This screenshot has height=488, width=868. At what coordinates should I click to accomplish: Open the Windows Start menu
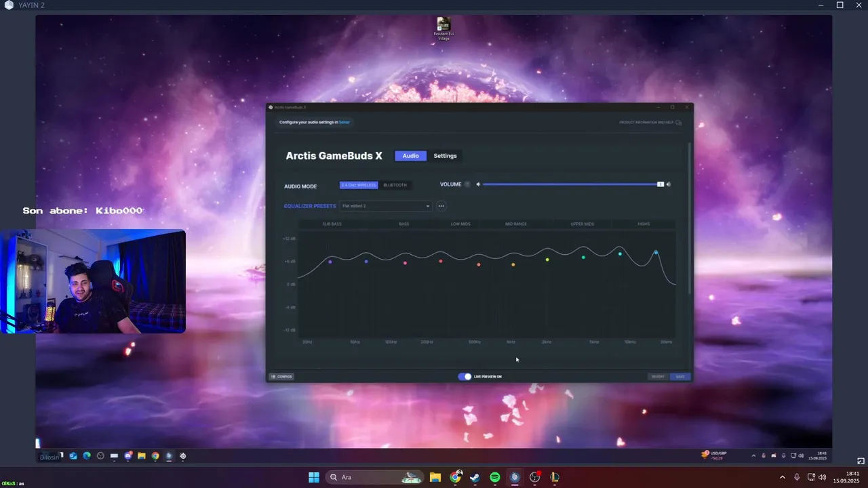[x=314, y=477]
